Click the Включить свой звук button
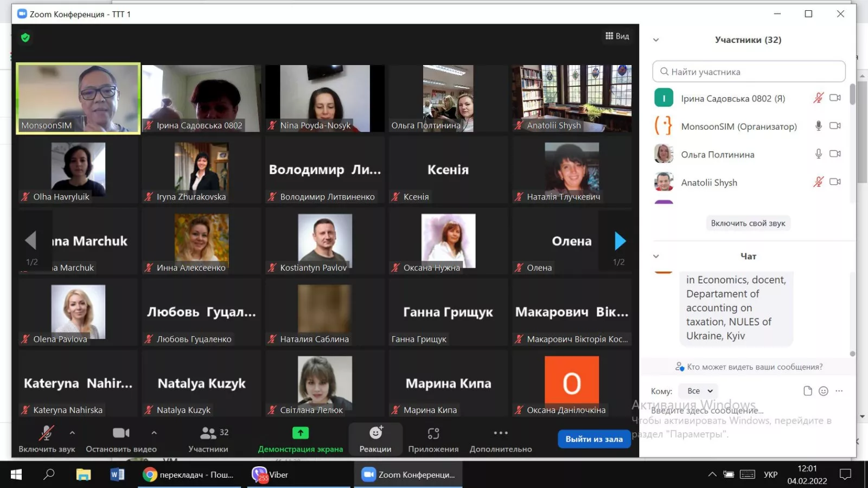 click(x=748, y=223)
